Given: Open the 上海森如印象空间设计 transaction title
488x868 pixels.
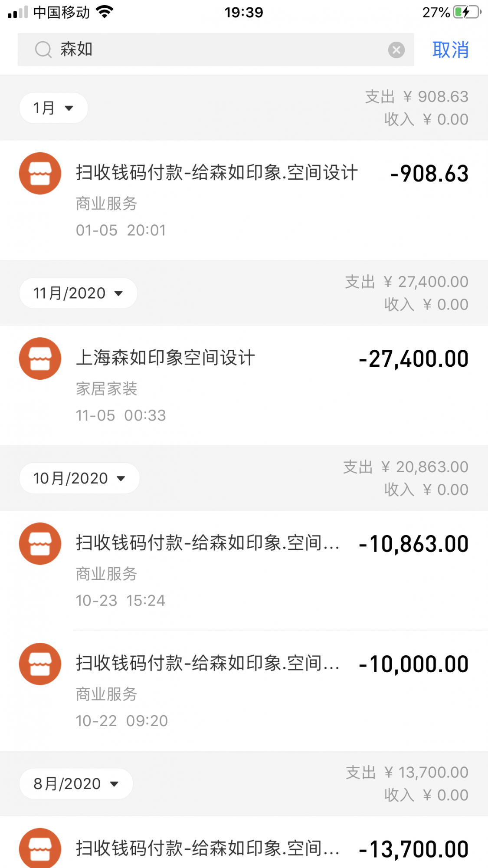Looking at the screenshot, I should tap(165, 358).
